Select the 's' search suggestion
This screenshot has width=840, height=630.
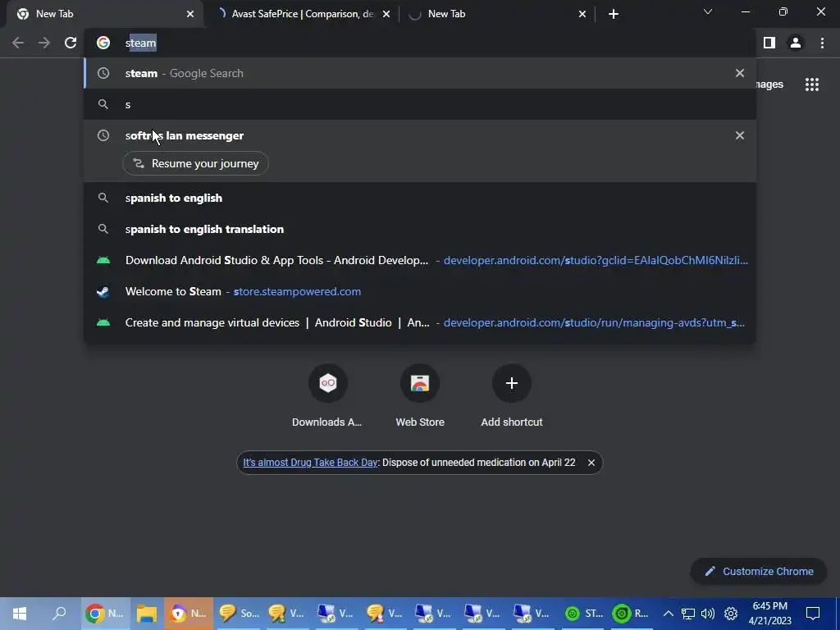click(x=420, y=104)
